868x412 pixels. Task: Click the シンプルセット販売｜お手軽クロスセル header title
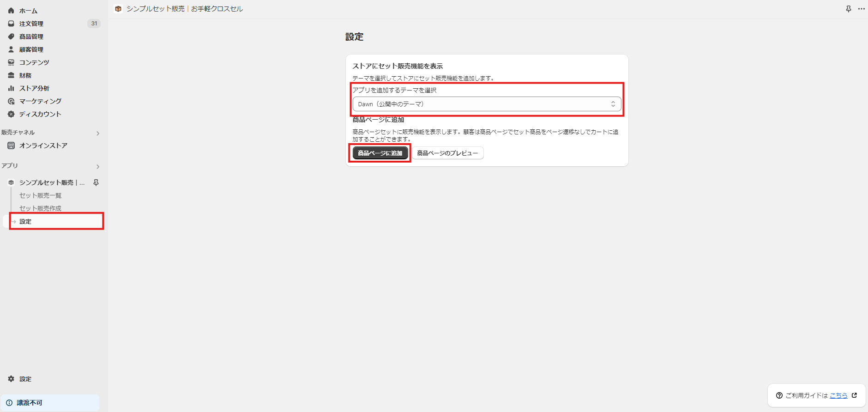185,9
